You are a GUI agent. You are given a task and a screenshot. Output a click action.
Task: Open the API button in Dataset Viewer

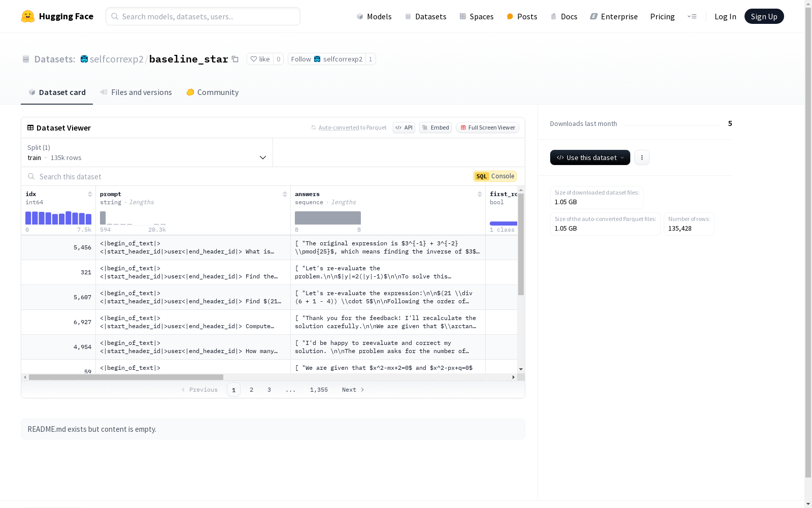tap(404, 128)
